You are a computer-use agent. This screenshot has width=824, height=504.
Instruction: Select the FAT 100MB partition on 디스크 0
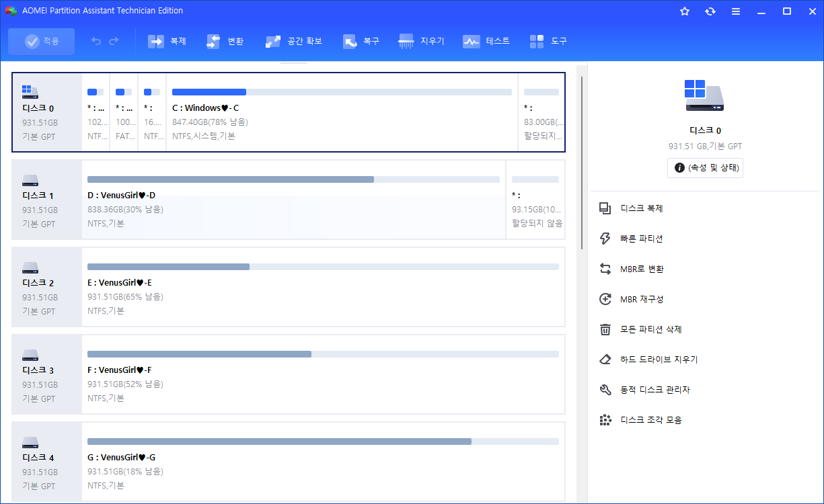pyautogui.click(x=124, y=112)
